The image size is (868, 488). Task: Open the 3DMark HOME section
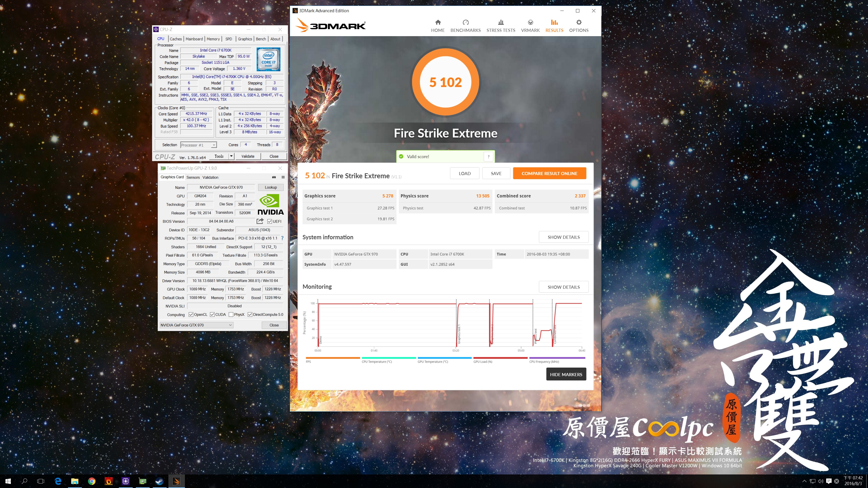437,26
